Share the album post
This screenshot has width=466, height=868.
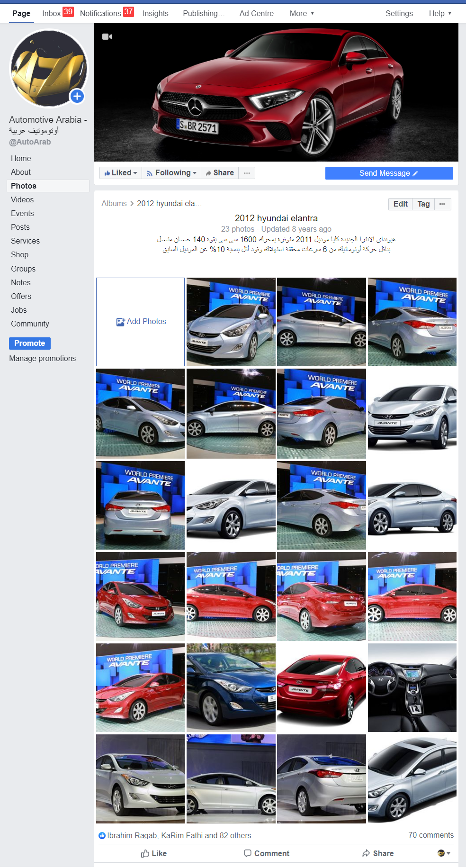378,853
